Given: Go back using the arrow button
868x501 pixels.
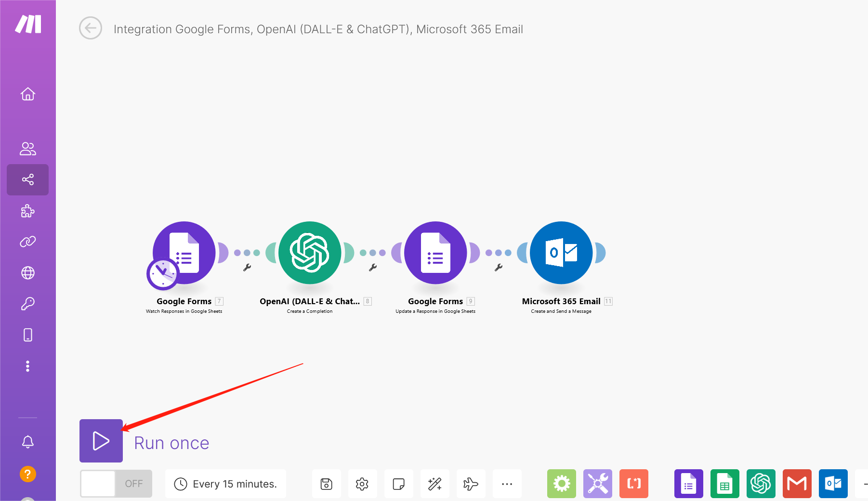Looking at the screenshot, I should tap(91, 28).
